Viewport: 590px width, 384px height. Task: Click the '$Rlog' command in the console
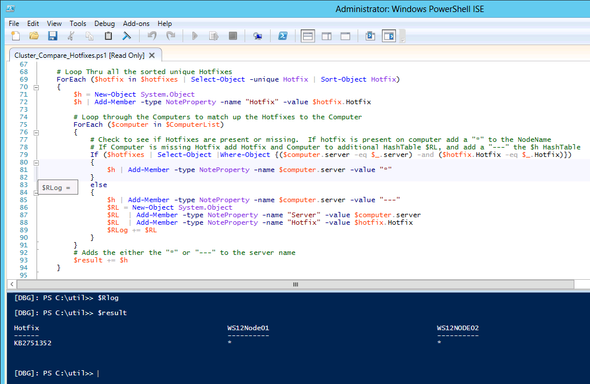108,298
